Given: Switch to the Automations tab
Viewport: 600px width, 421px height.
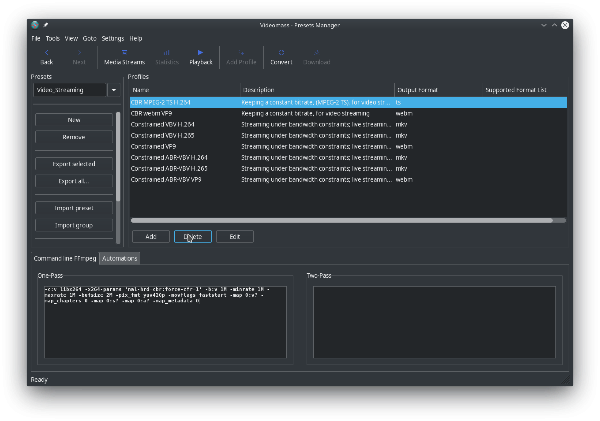Looking at the screenshot, I should [x=119, y=258].
